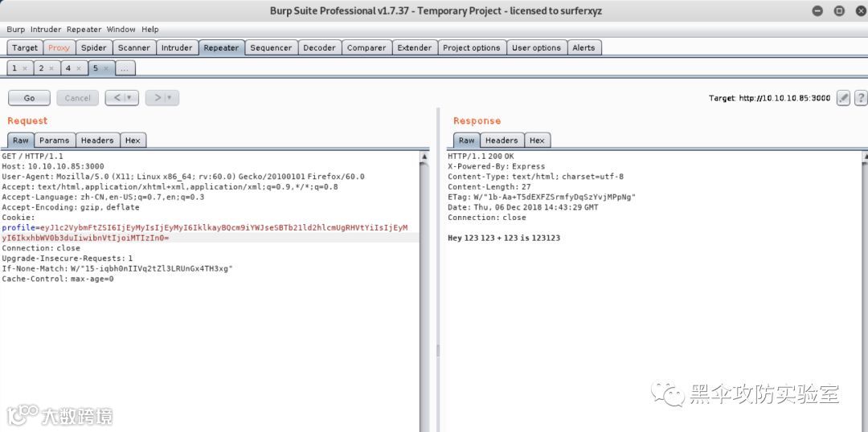Show response Raw view
868x432 pixels.
click(x=467, y=140)
